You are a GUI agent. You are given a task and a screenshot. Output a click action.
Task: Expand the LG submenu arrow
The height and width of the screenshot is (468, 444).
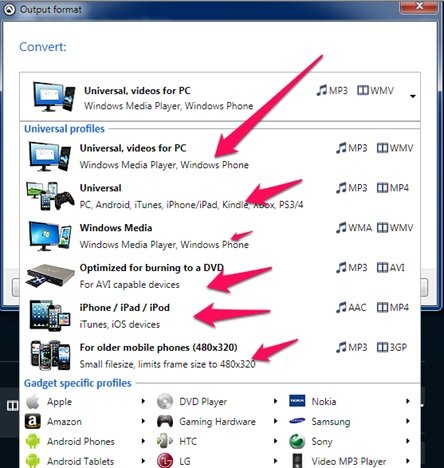click(275, 461)
